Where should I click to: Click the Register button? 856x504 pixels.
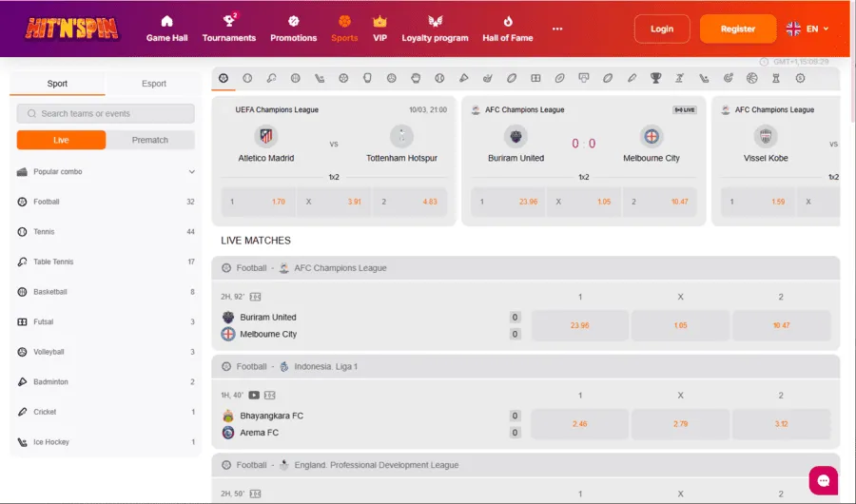(737, 29)
